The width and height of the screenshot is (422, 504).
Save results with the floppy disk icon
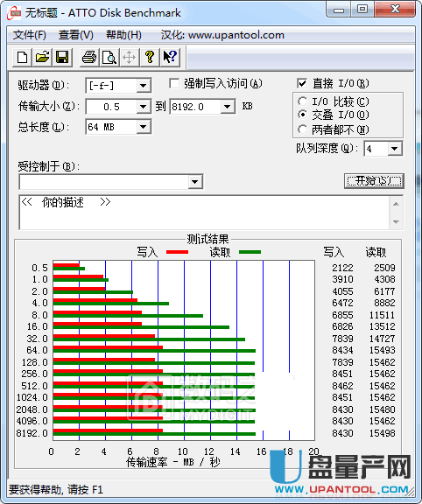coord(62,57)
